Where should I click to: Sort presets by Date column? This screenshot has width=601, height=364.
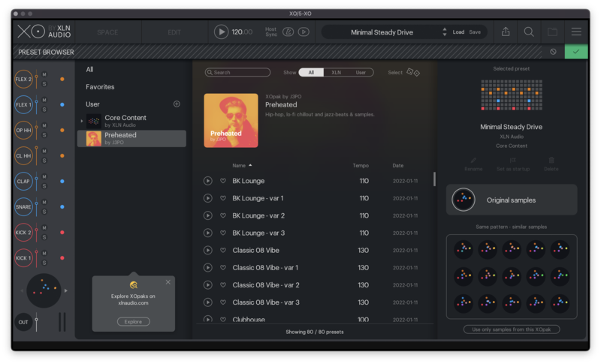(398, 165)
